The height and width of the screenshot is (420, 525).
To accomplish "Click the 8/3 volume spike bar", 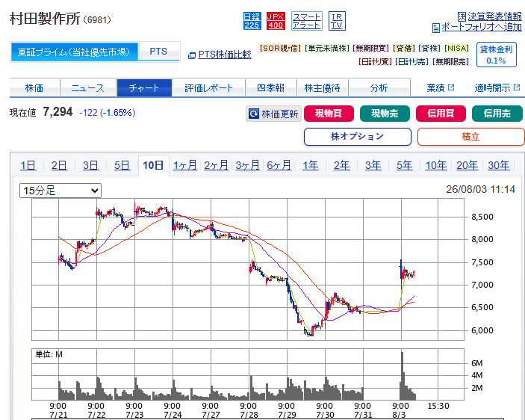I will pyautogui.click(x=402, y=375).
